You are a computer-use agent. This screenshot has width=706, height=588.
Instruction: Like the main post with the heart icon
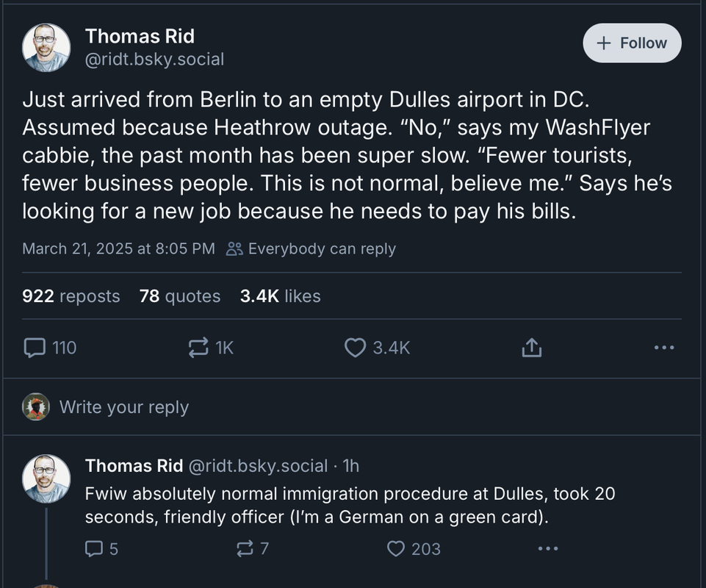click(355, 348)
